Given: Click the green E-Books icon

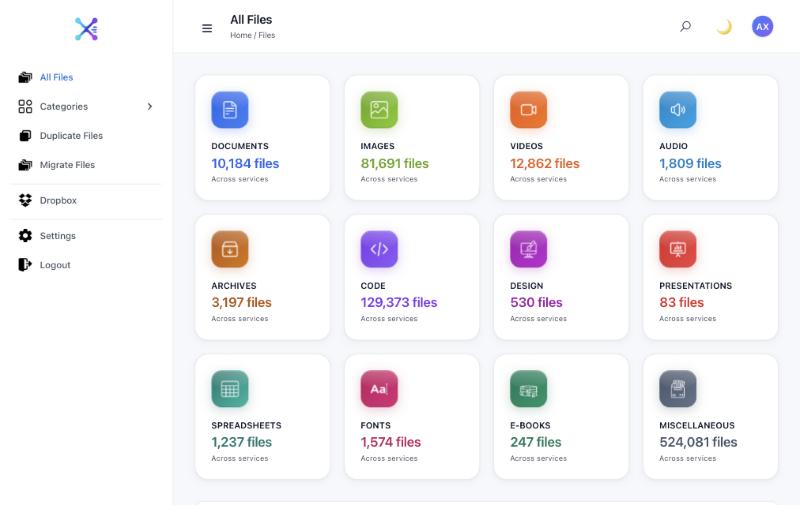Looking at the screenshot, I should (529, 389).
